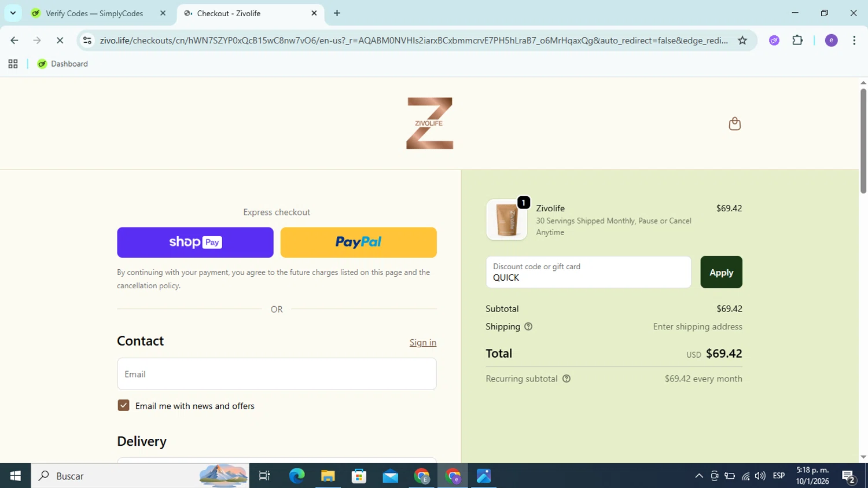Viewport: 868px width, 488px height.
Task: Open the tab search dropdown arrow
Action: click(x=13, y=13)
